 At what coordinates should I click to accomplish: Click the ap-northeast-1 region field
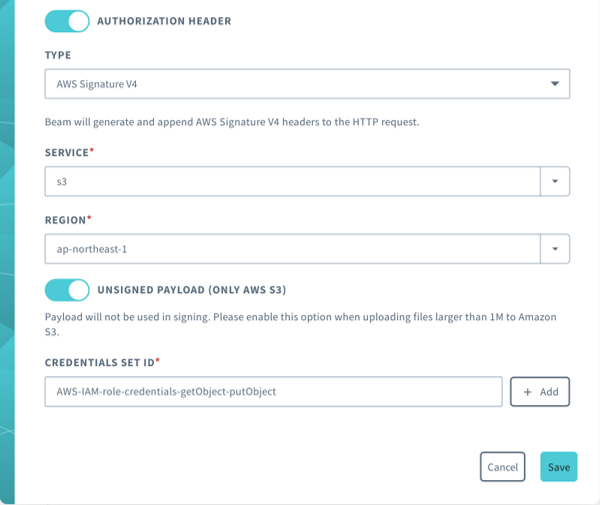point(293,249)
